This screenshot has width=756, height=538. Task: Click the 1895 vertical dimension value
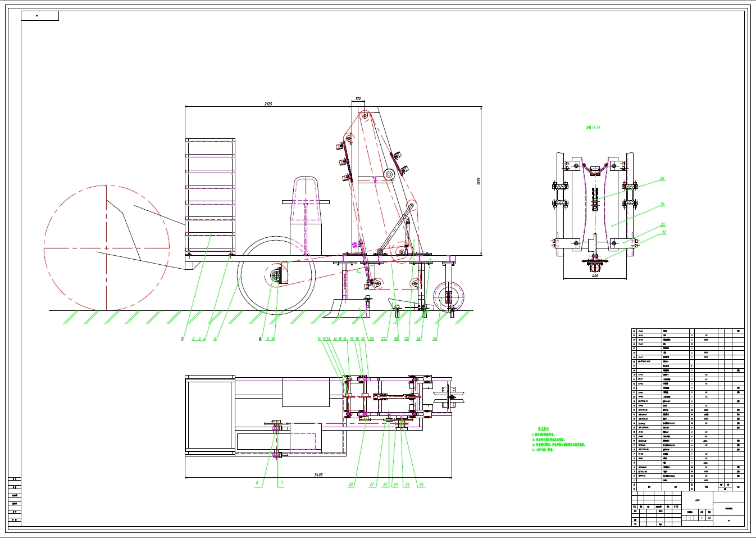pyautogui.click(x=477, y=182)
